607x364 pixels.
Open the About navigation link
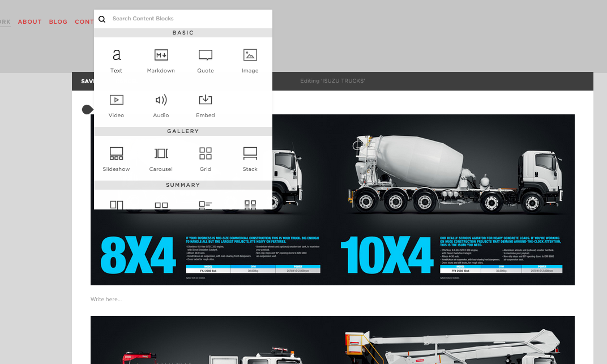tap(30, 22)
